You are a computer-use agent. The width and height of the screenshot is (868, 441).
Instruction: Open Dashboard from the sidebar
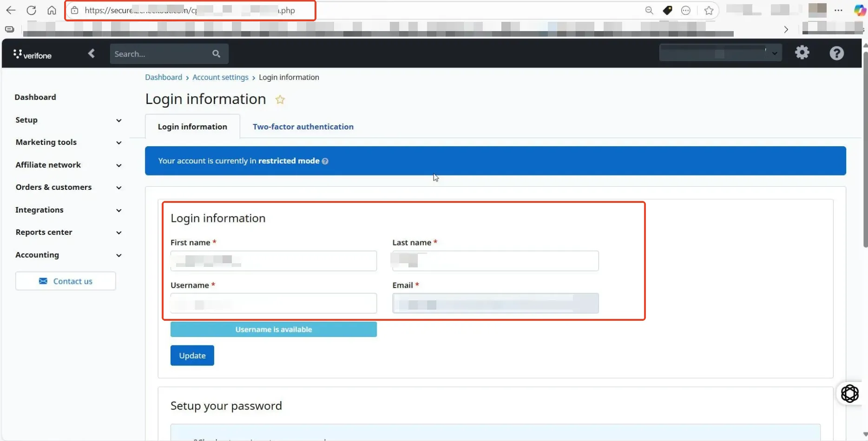35,97
